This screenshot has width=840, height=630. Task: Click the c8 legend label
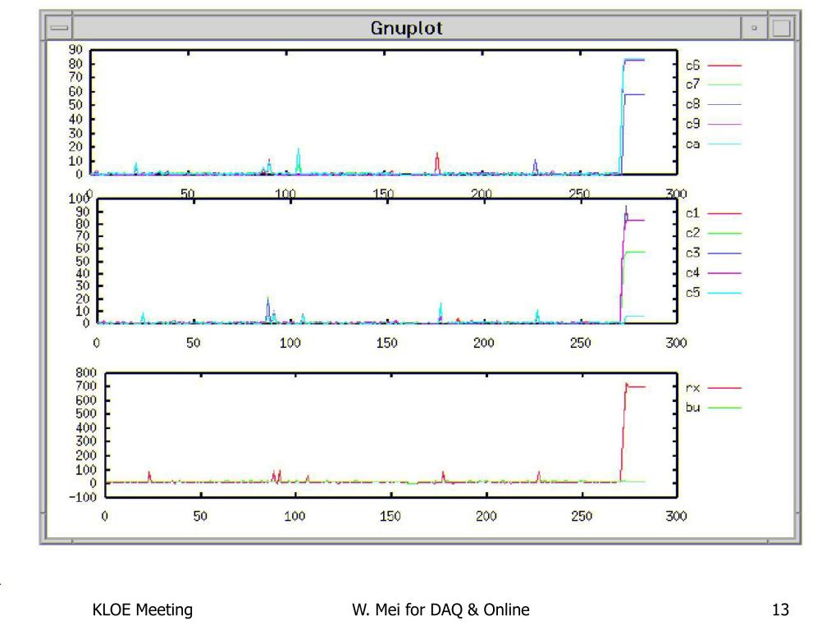click(x=692, y=104)
